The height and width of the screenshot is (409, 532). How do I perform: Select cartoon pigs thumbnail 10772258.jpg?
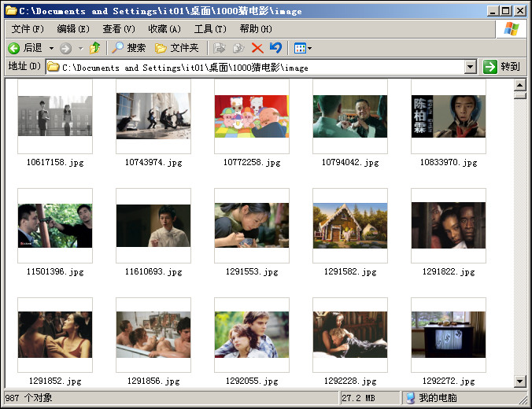pos(252,116)
